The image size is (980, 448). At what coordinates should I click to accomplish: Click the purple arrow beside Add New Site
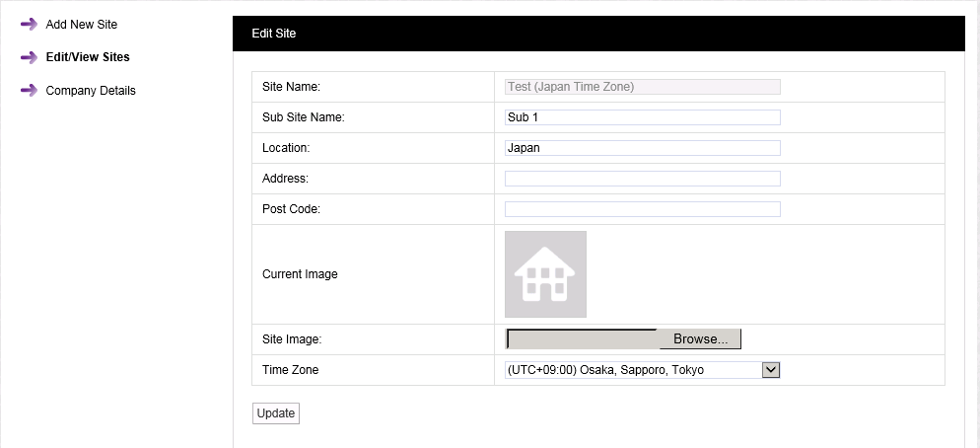tap(29, 24)
